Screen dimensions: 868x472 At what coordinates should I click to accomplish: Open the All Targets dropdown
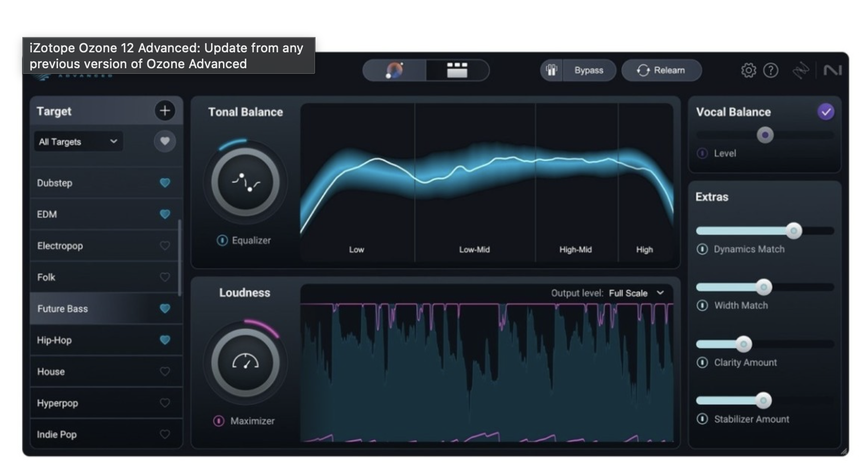pos(78,142)
